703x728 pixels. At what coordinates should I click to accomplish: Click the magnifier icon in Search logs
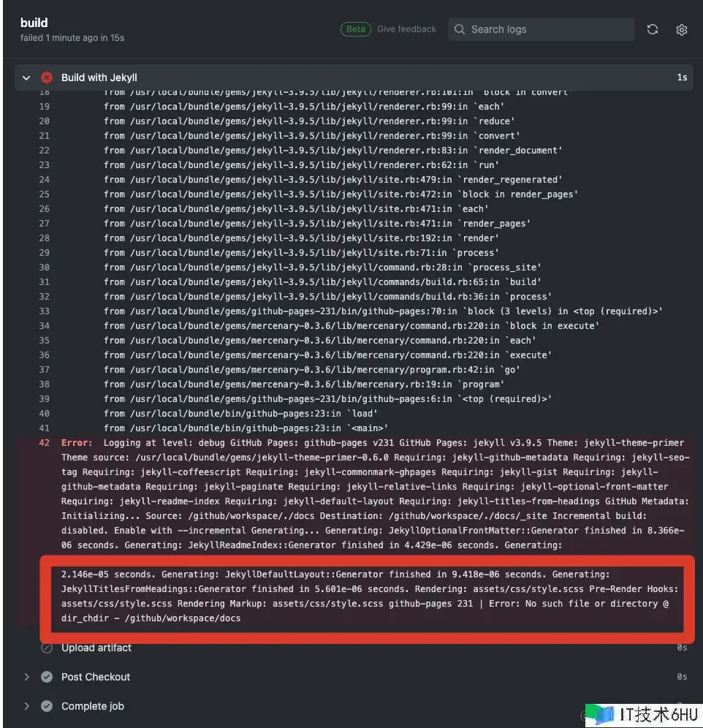[x=460, y=29]
